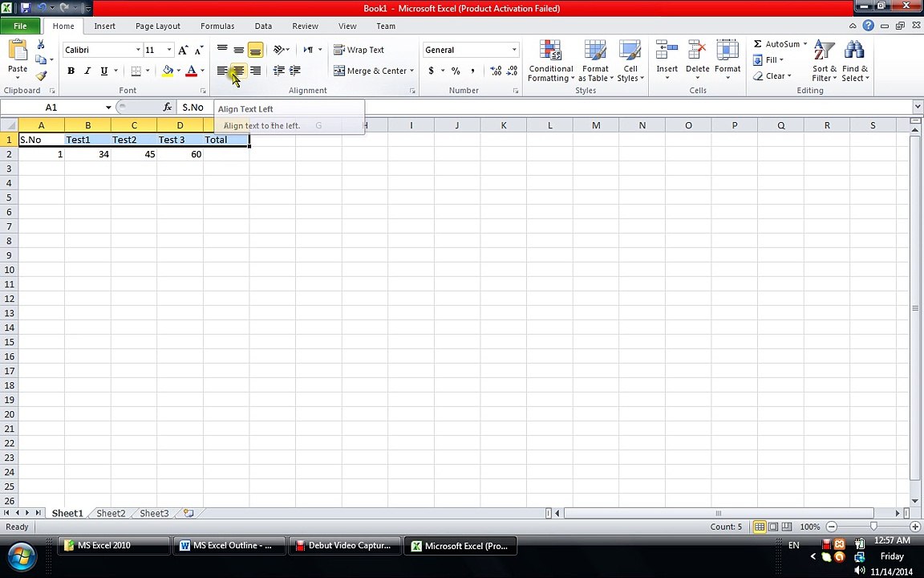Open Debut Video Capture taskbar button
The width and height of the screenshot is (924, 578).
click(344, 546)
